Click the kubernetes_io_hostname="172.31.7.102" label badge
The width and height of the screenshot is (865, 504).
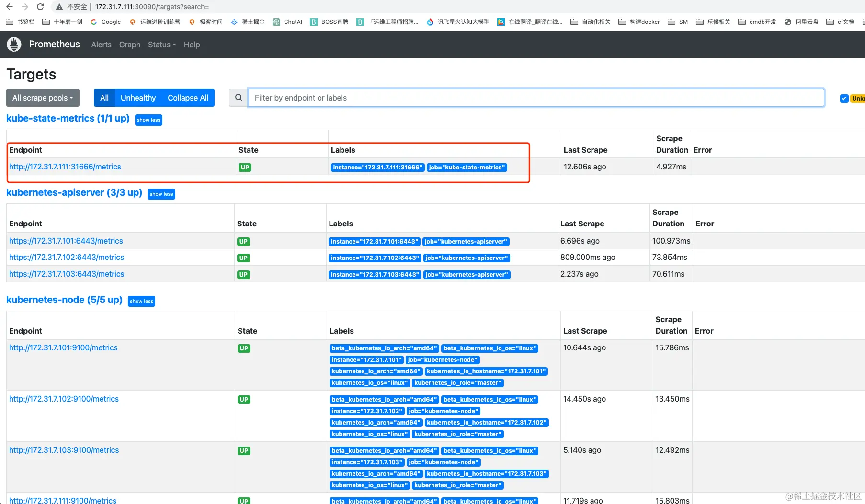click(x=487, y=423)
